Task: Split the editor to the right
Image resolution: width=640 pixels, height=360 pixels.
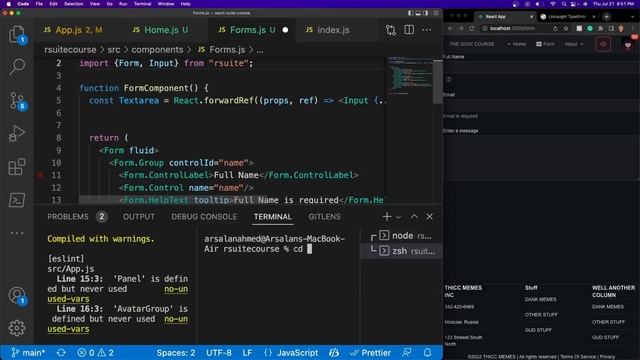Action: coord(409,30)
